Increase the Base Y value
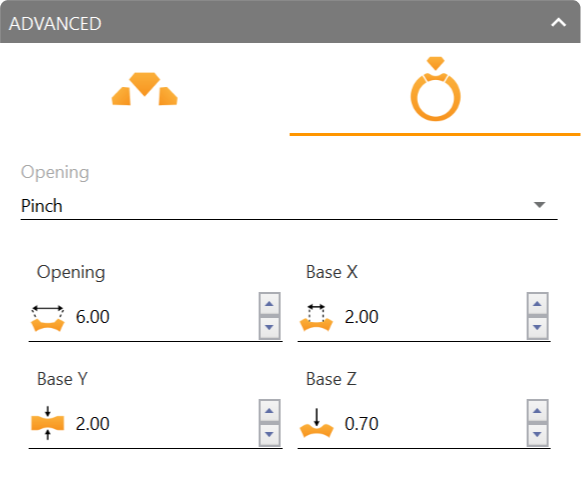 click(x=269, y=411)
